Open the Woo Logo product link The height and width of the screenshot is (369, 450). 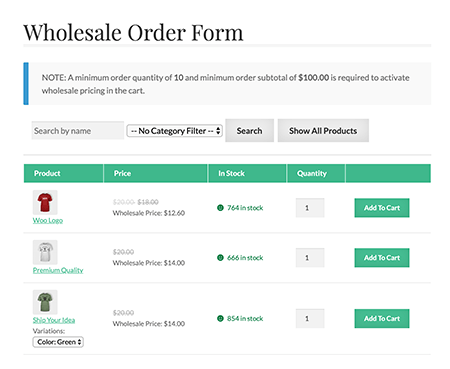pyautogui.click(x=48, y=220)
